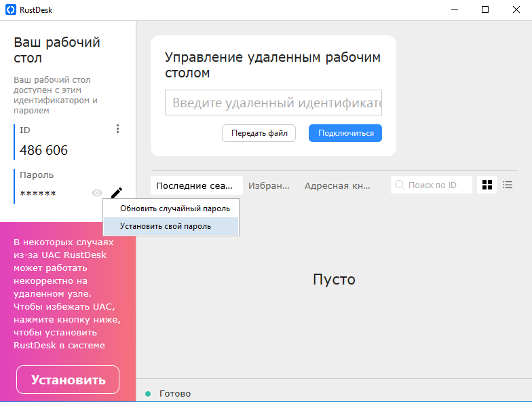Click the "Ваш рабочий стол" heading
532x402 pixels.
click(x=57, y=50)
